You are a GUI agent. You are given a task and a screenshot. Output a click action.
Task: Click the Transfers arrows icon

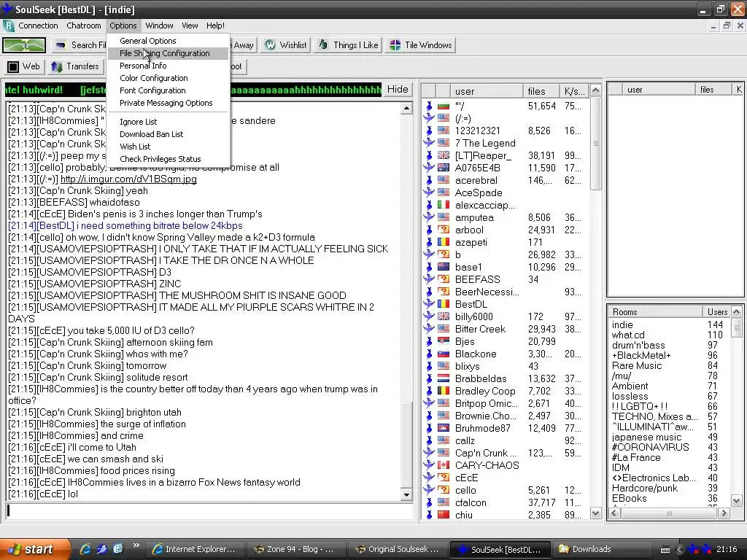click(57, 66)
